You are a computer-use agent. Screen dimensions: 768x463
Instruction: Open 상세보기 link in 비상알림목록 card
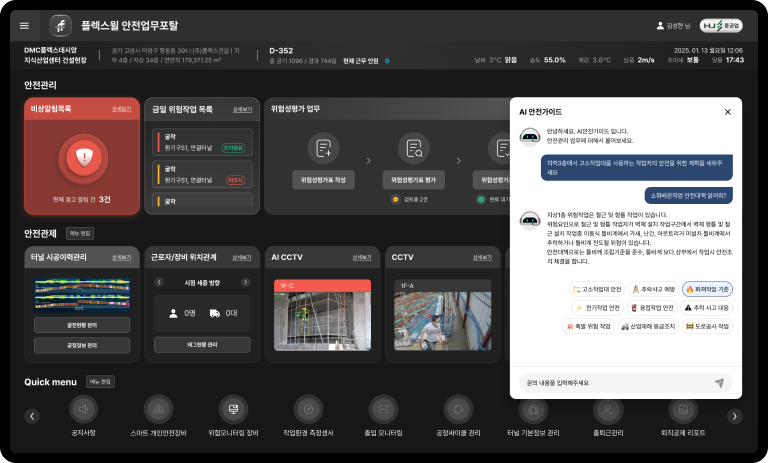point(121,109)
